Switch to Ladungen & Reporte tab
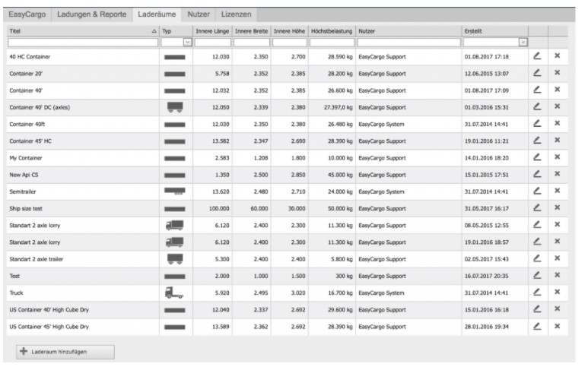588x370 pixels. coord(93,14)
